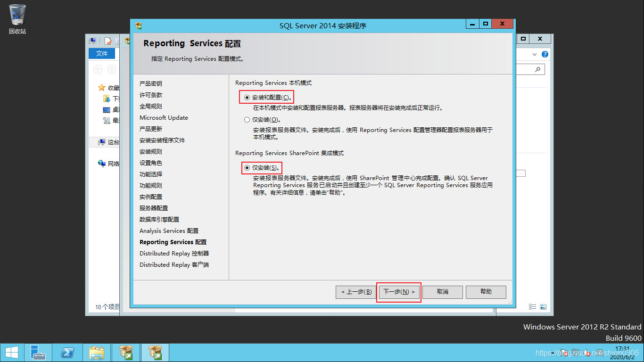The image size is (644, 362).
Task: Click the 全局规则 step in the sidebar
Action: coord(151,106)
